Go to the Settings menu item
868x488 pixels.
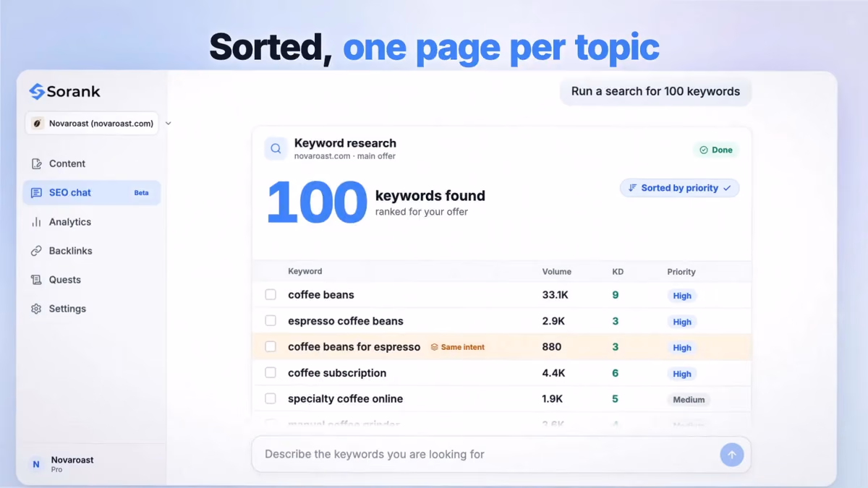(x=92, y=309)
